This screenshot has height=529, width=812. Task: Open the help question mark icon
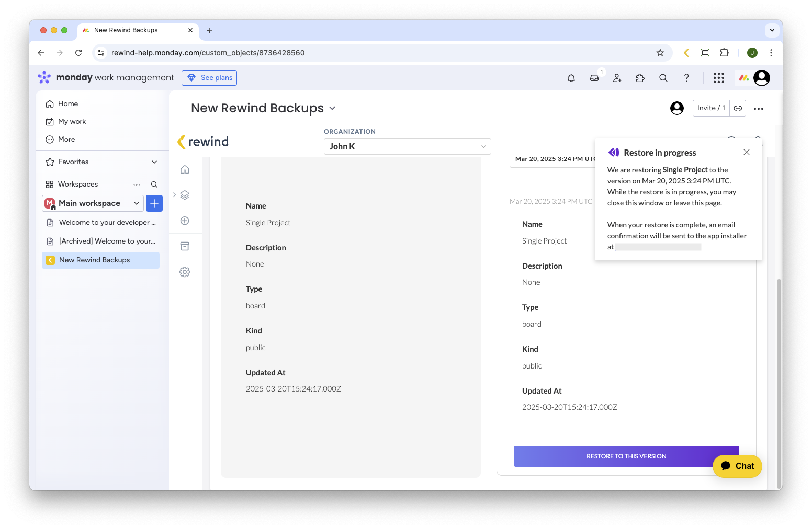[686, 78]
